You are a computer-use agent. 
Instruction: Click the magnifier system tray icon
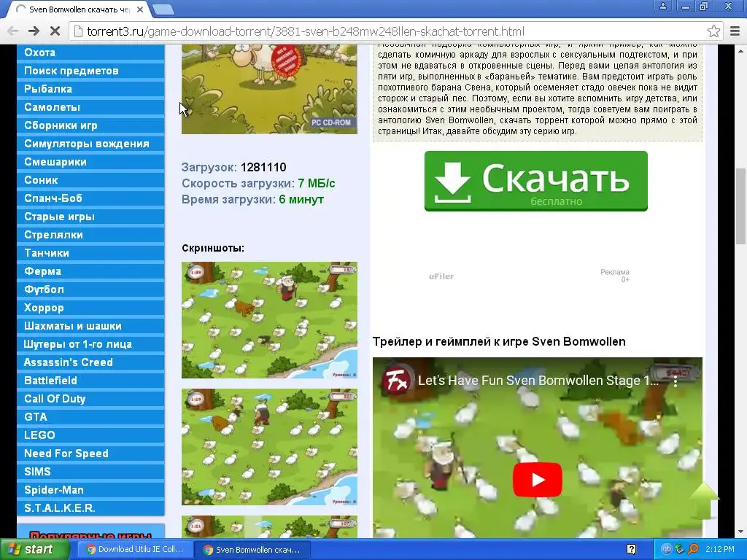pos(693,550)
